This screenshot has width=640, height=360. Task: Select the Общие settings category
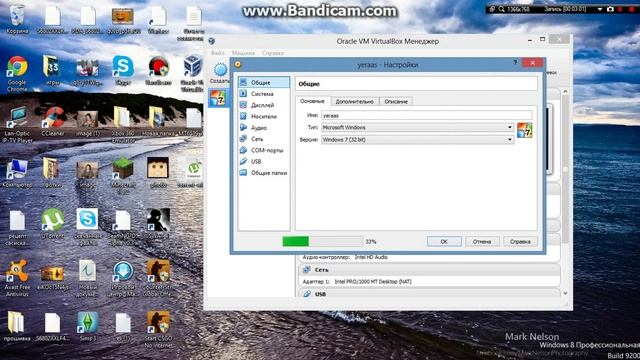point(264,82)
